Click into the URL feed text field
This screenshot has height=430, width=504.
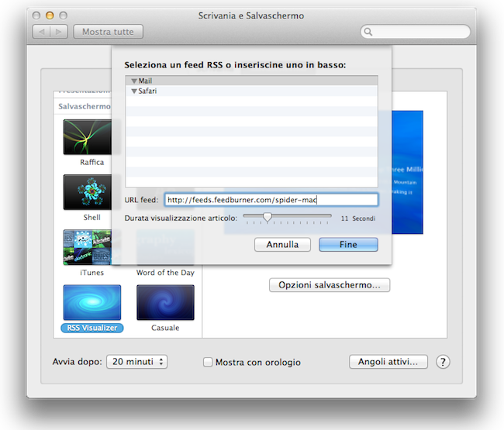pos(271,200)
